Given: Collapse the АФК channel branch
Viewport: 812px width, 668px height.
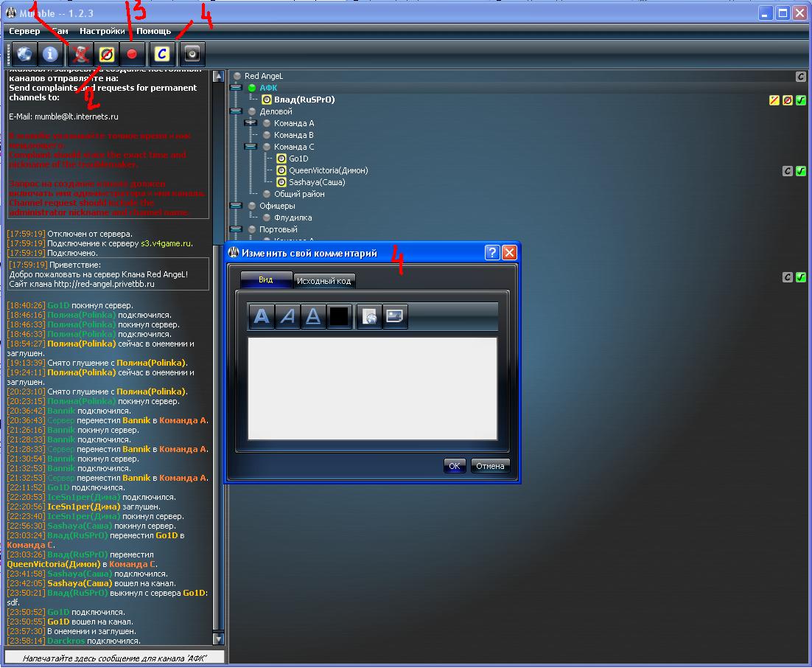Looking at the screenshot, I should point(236,88).
